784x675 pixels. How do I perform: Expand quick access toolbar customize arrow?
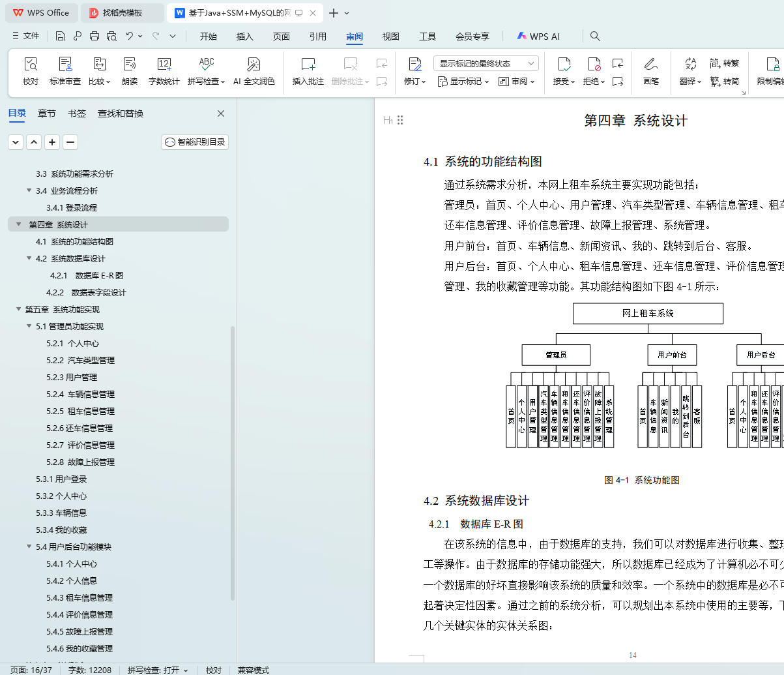point(173,37)
